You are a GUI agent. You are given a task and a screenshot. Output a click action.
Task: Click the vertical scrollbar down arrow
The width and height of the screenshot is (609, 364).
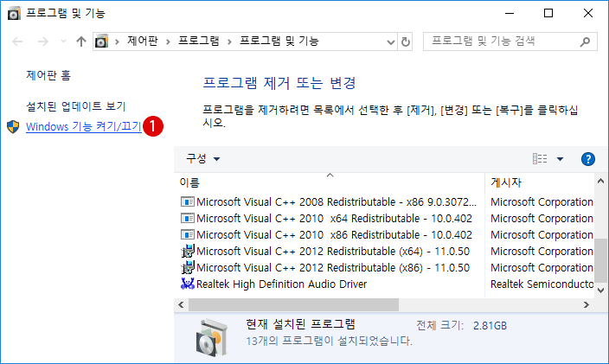tap(600, 291)
